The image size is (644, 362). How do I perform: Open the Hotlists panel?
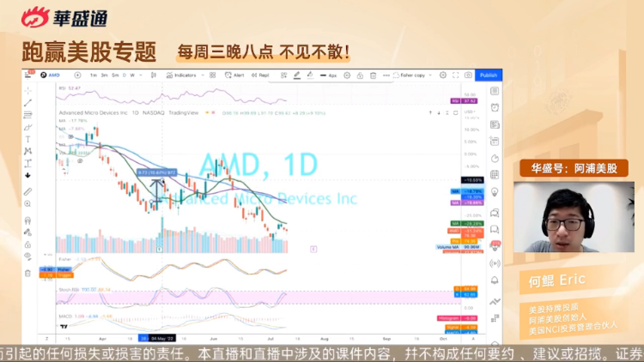[495, 159]
